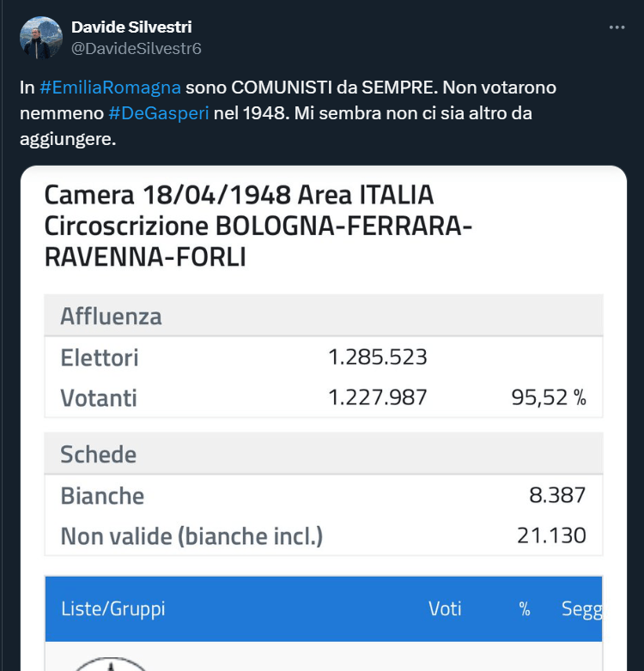Click the turnout percentage 95,52 %

tap(549, 397)
